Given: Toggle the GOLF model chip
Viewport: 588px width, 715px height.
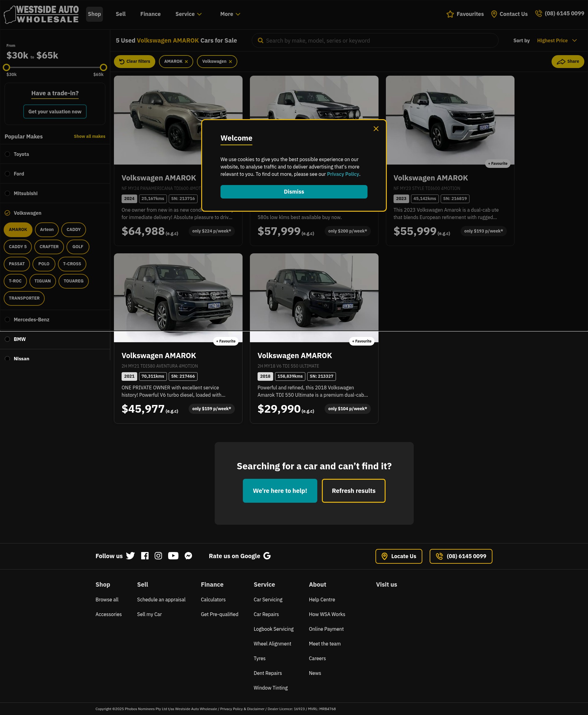Looking at the screenshot, I should click(78, 247).
